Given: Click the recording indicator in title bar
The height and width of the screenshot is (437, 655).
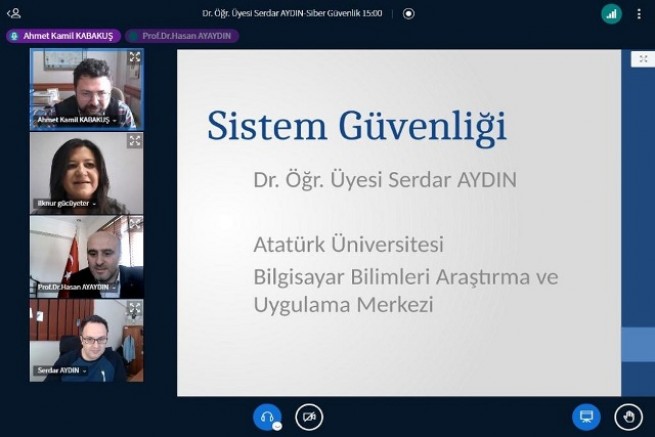Looking at the screenshot, I should [408, 13].
